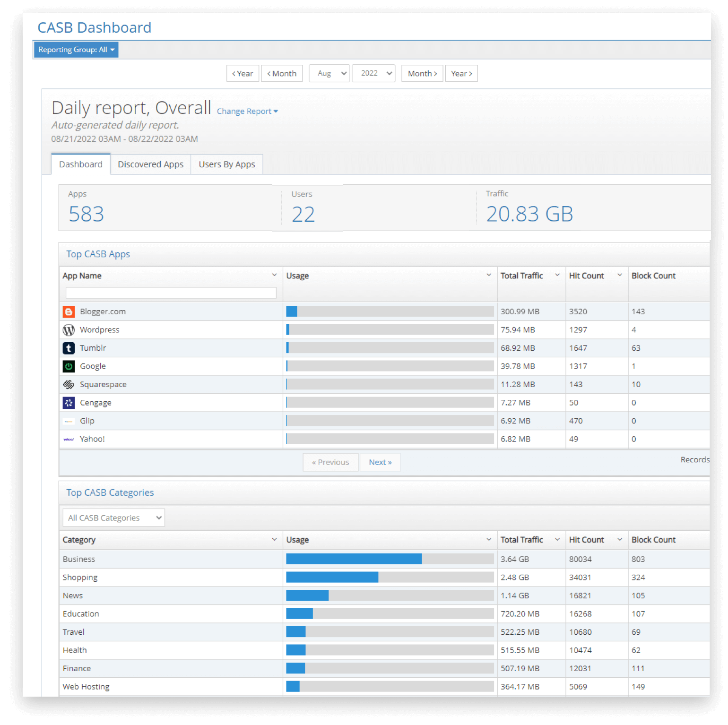Click the Cengage app icon
This screenshot has width=728, height=725.
click(x=69, y=403)
